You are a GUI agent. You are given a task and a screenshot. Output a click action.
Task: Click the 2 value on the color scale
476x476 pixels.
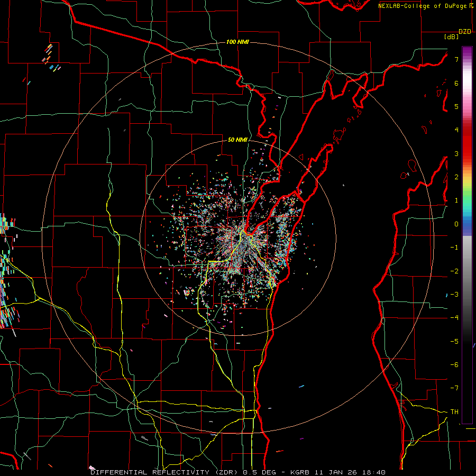[x=456, y=177]
